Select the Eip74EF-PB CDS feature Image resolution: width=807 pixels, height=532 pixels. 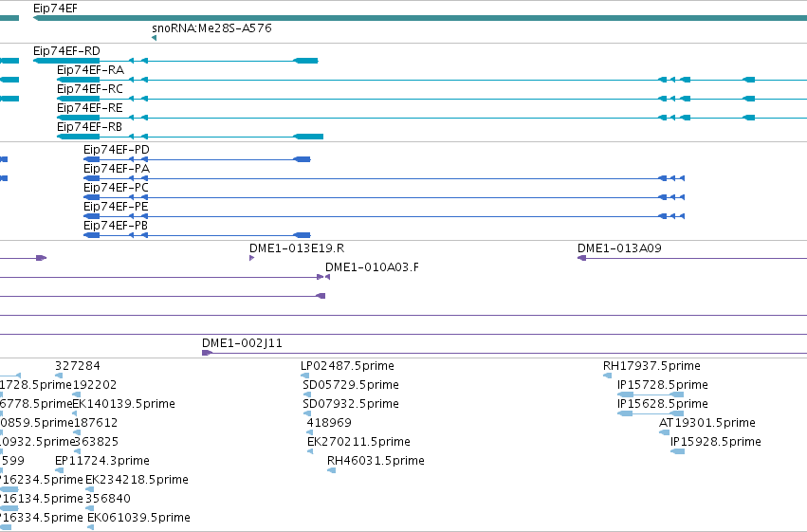coord(197,235)
